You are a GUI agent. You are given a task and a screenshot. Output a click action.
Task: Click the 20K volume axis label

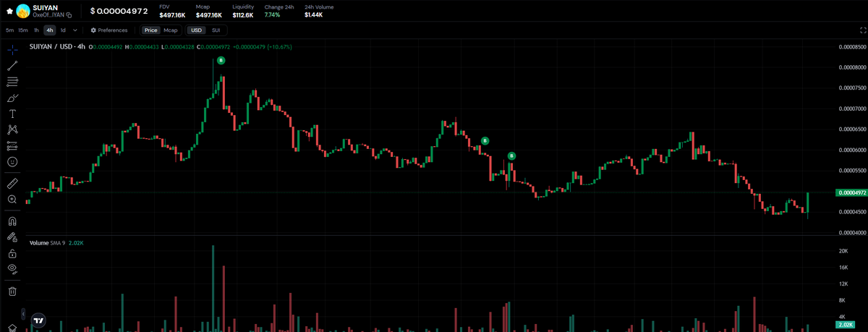click(x=843, y=251)
